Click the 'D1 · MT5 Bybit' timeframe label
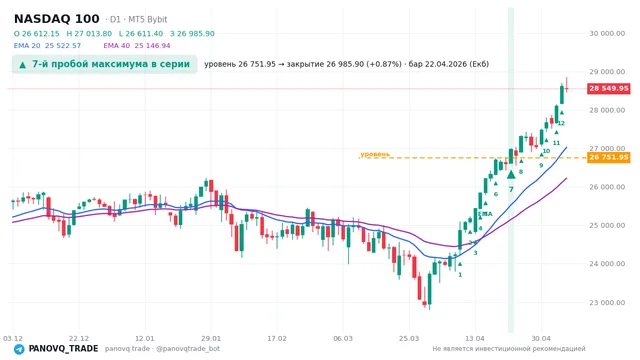This screenshot has width=640, height=360. pyautogui.click(x=138, y=20)
